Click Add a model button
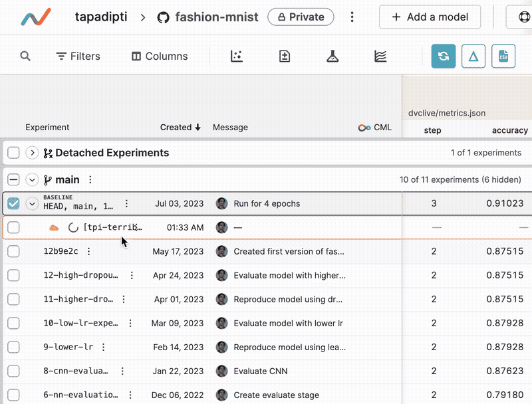532x404 pixels. [x=430, y=17]
